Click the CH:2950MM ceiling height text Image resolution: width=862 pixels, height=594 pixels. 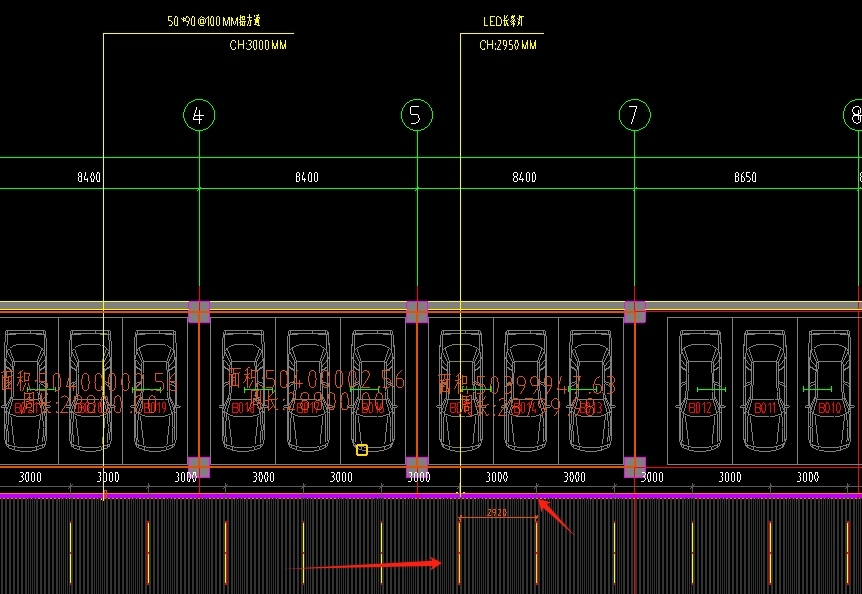point(508,45)
